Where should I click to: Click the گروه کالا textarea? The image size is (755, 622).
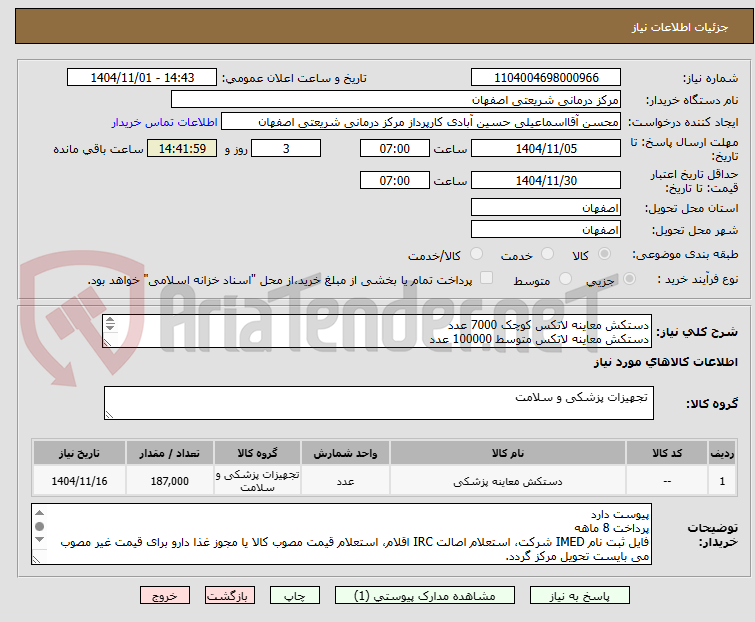379,403
